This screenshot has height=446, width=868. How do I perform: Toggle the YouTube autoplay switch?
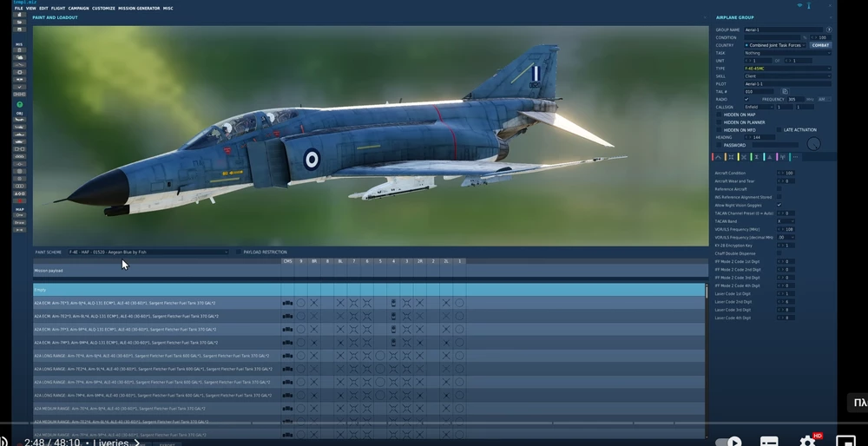[728, 442]
